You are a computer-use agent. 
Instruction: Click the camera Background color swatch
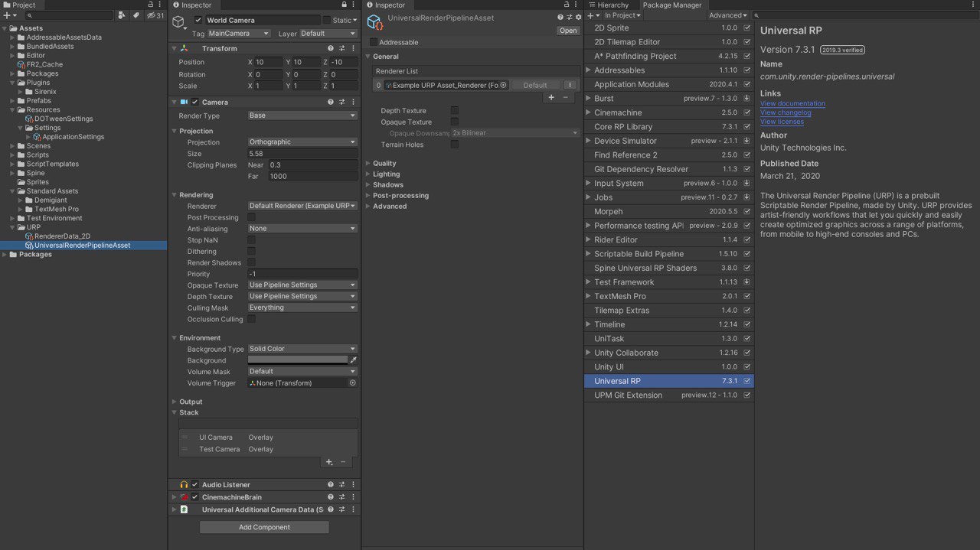pyautogui.click(x=298, y=360)
